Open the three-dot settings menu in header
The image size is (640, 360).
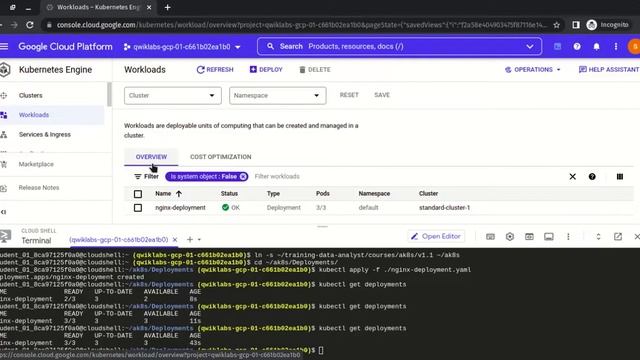(616, 47)
